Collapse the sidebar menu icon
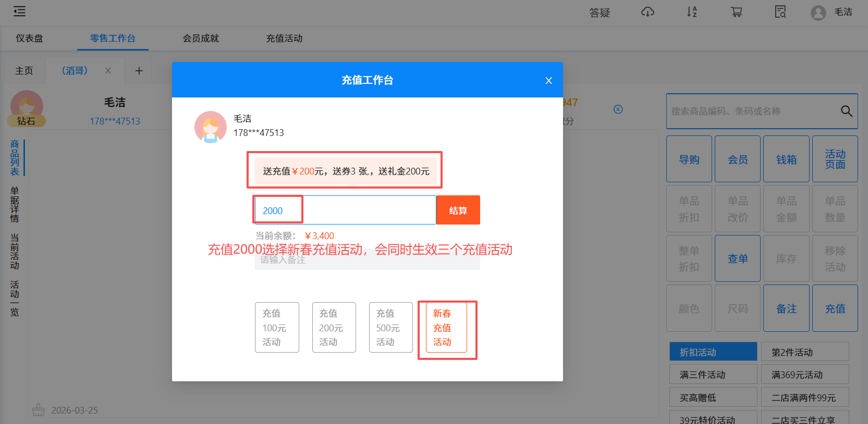This screenshot has width=868, height=424. coord(19,11)
